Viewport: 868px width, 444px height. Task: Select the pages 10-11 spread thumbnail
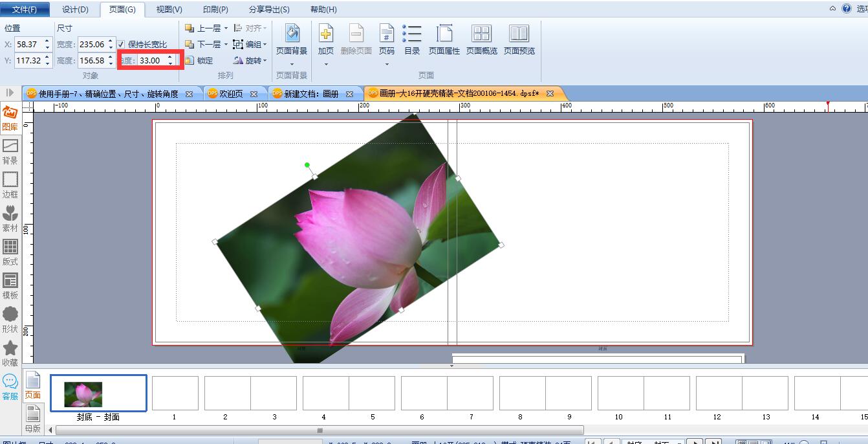click(x=644, y=394)
